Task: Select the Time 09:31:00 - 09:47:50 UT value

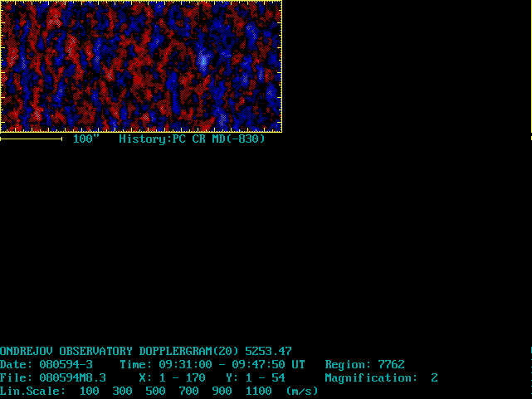Action: tap(212, 364)
